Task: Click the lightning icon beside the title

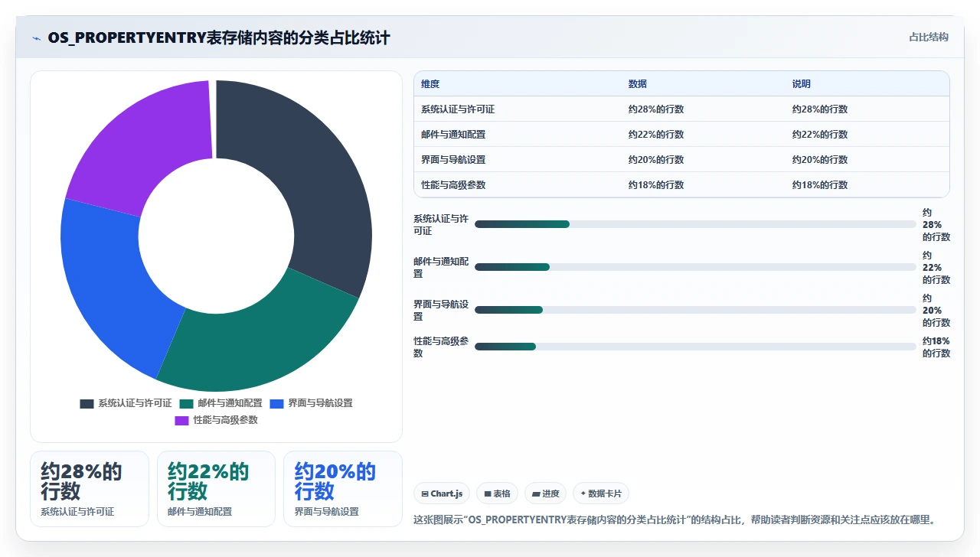Action: click(37, 38)
